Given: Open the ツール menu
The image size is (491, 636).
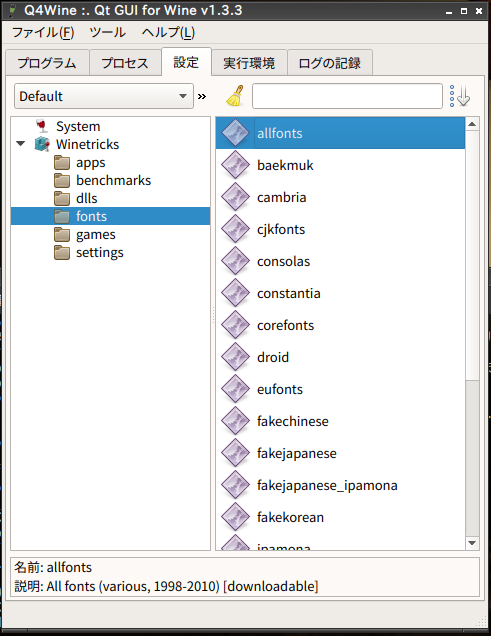Looking at the screenshot, I should [107, 32].
